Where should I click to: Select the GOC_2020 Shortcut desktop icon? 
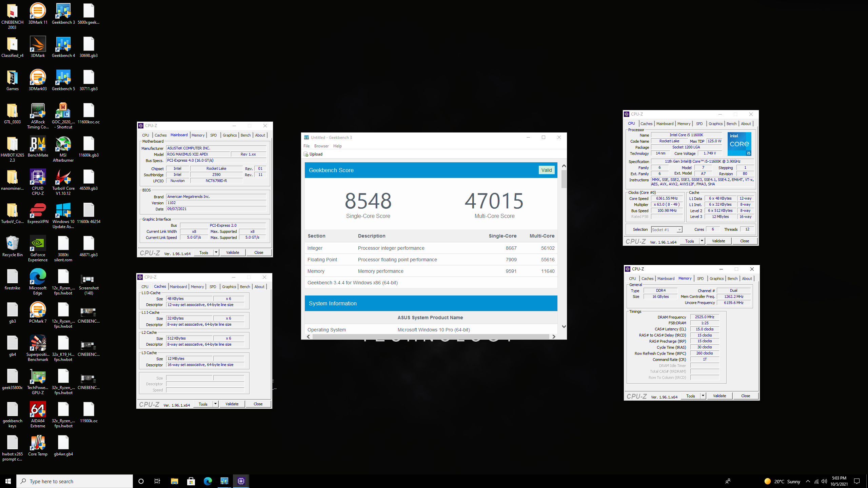(63, 116)
